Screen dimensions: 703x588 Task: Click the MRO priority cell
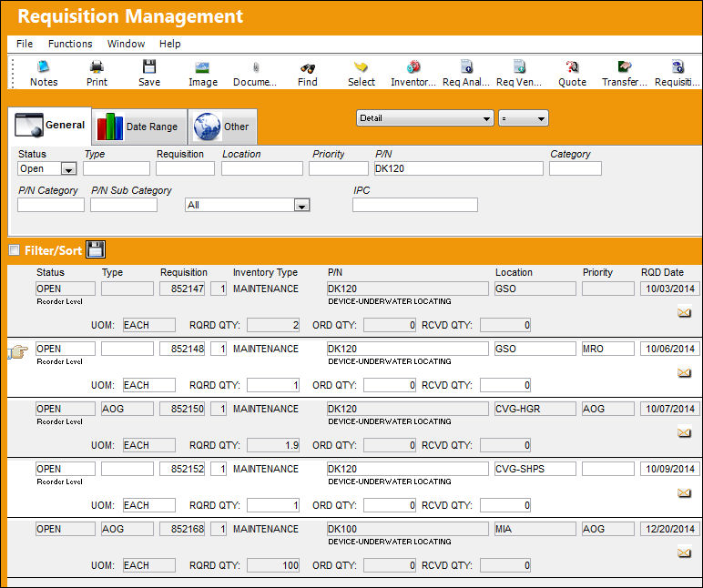coord(608,349)
